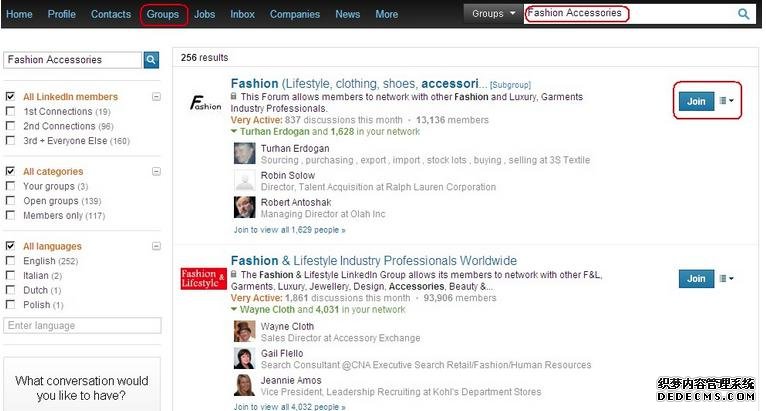Open Turhan Erdogan's profile photo

click(x=244, y=153)
